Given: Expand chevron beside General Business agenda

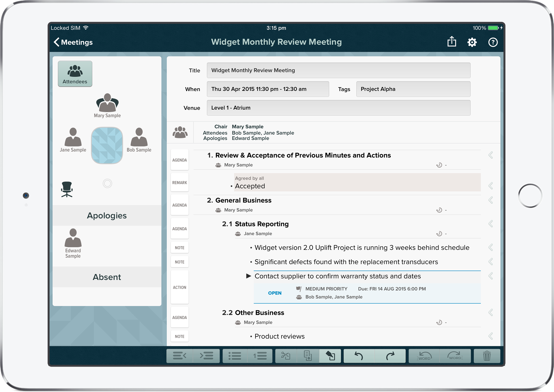Looking at the screenshot, I should click(x=491, y=200).
